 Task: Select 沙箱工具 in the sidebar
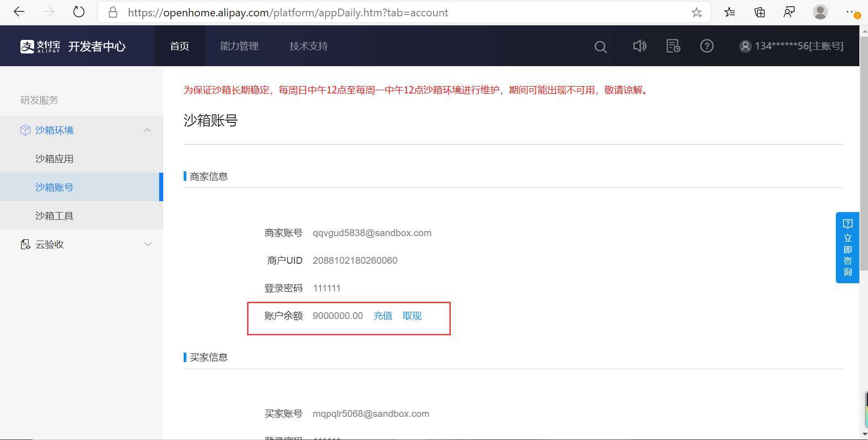tap(54, 215)
